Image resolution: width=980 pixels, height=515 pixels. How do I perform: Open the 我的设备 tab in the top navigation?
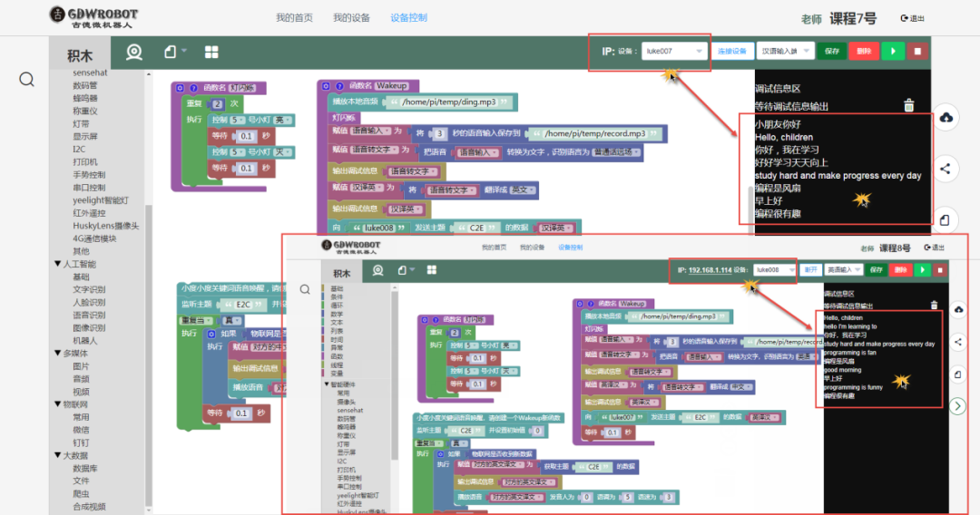click(x=351, y=17)
